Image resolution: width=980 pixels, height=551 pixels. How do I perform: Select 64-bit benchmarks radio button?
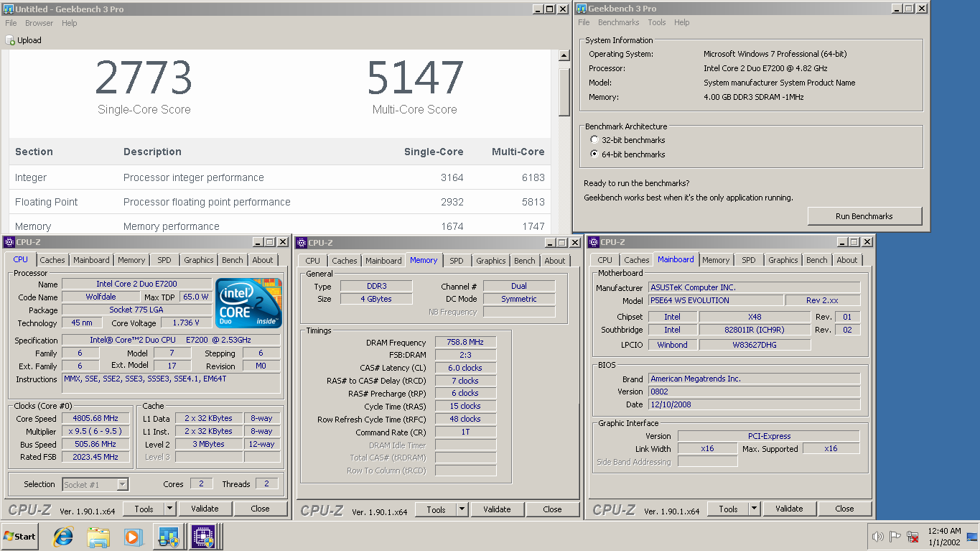tap(593, 154)
